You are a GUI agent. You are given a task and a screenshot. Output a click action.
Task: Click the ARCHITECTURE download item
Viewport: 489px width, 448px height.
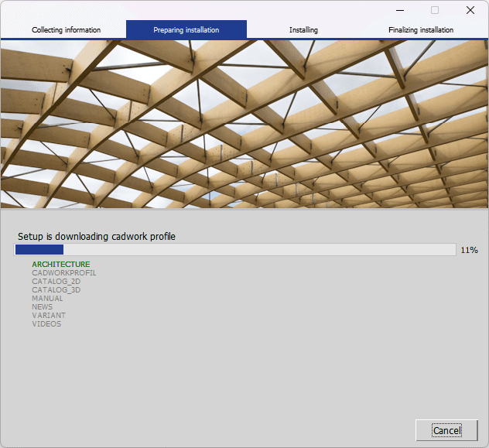(60, 265)
